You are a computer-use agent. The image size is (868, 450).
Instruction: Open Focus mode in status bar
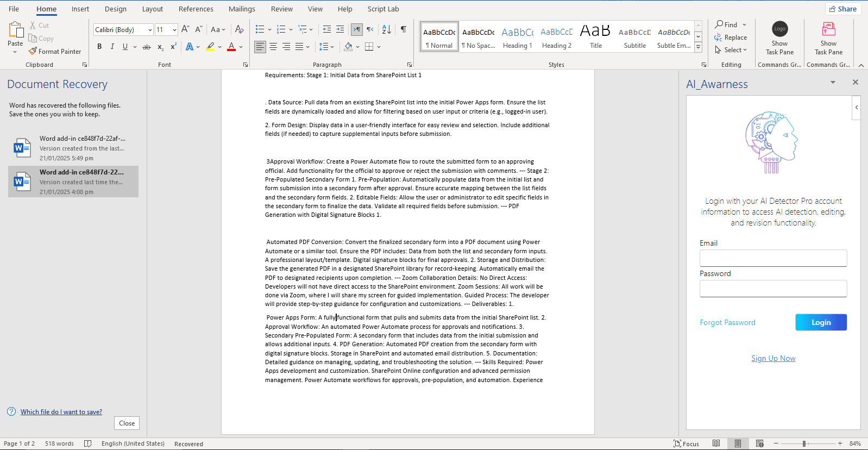(687, 443)
